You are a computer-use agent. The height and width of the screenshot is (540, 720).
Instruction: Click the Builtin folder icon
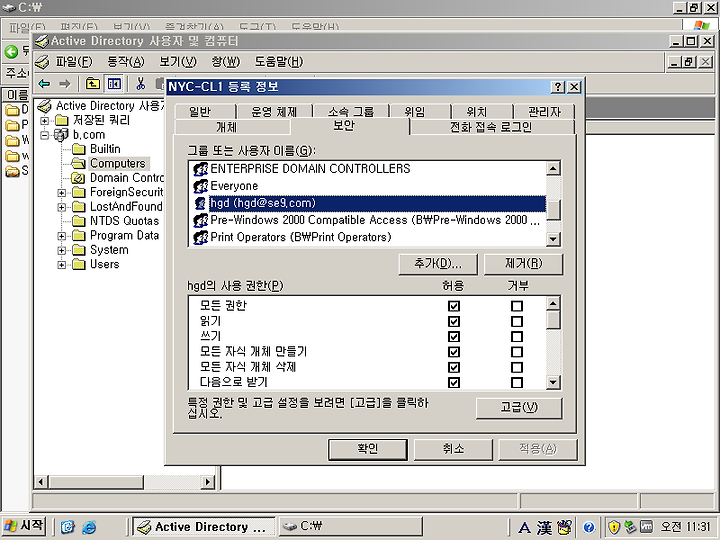point(79,149)
